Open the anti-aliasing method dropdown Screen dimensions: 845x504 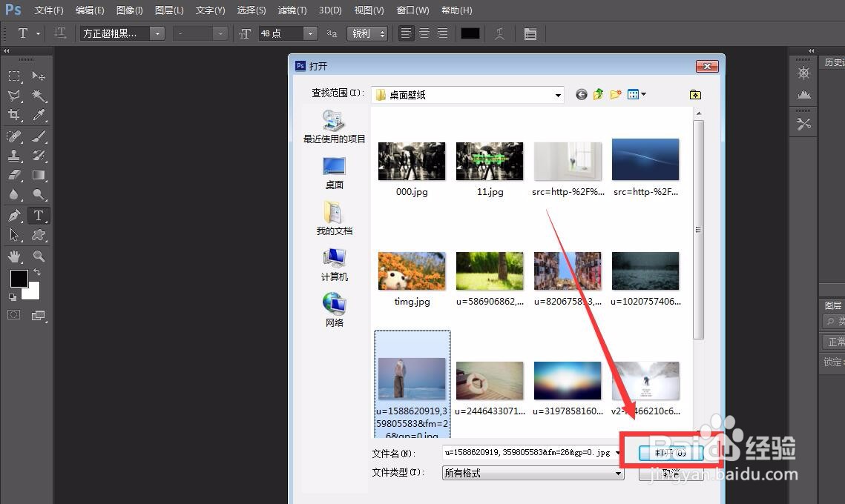[x=367, y=33]
